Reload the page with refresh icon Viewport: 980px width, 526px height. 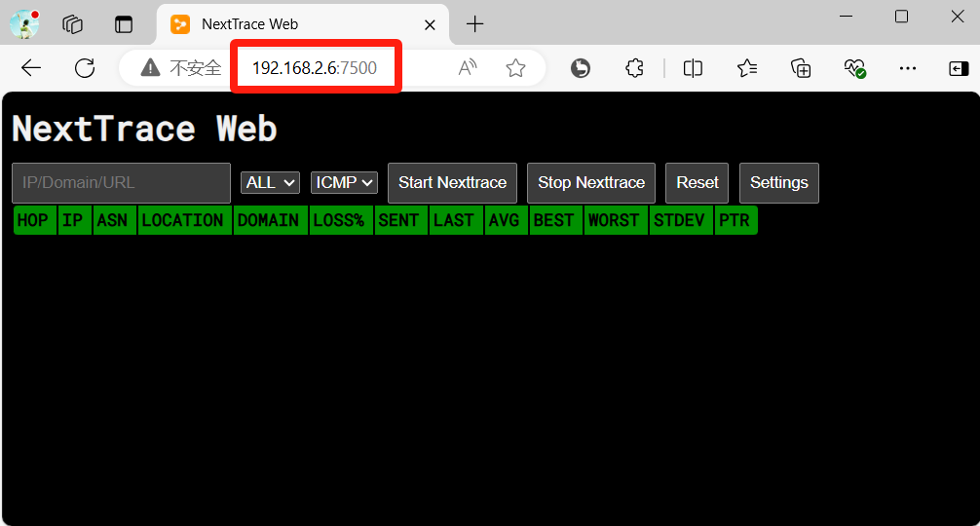click(x=85, y=68)
